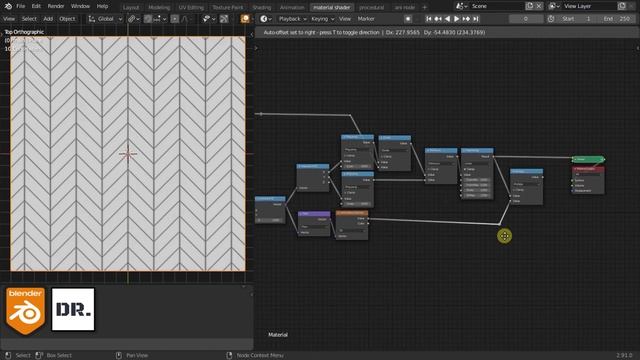Image resolution: width=640 pixels, height=360 pixels.
Task: Jump to the end frame endpoint
Action: [x=476, y=19]
